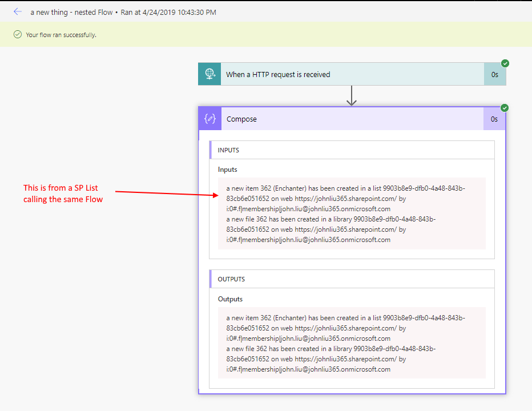Viewport: 532px width, 411px height.
Task: Expand the HTTP request trigger step
Action: pyautogui.click(x=342, y=74)
